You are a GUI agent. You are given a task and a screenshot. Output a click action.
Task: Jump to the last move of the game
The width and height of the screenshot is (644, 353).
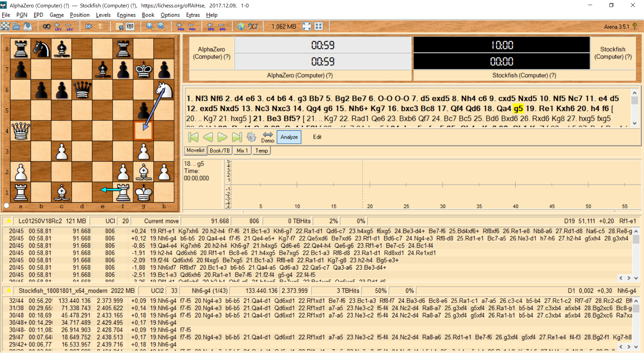pos(237,137)
